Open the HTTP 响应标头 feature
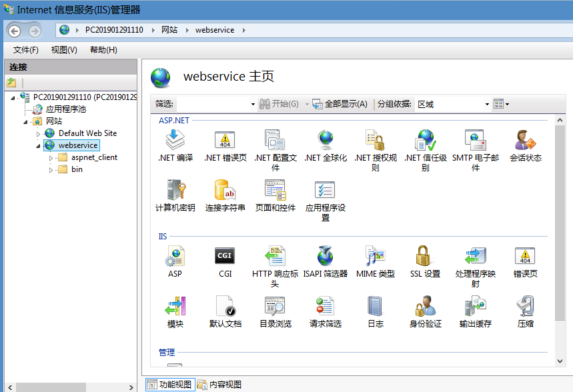 275,266
